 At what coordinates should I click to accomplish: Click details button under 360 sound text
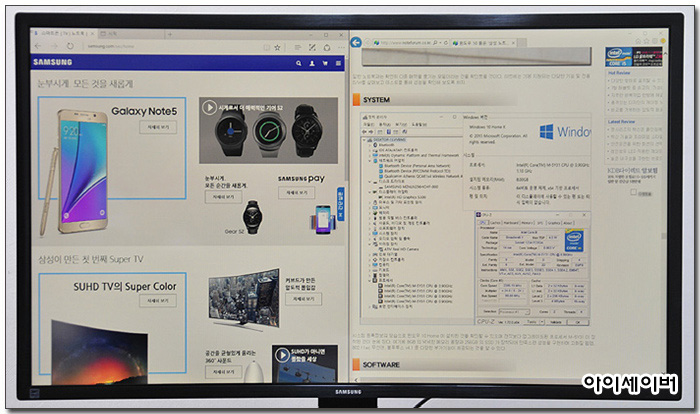click(x=224, y=372)
